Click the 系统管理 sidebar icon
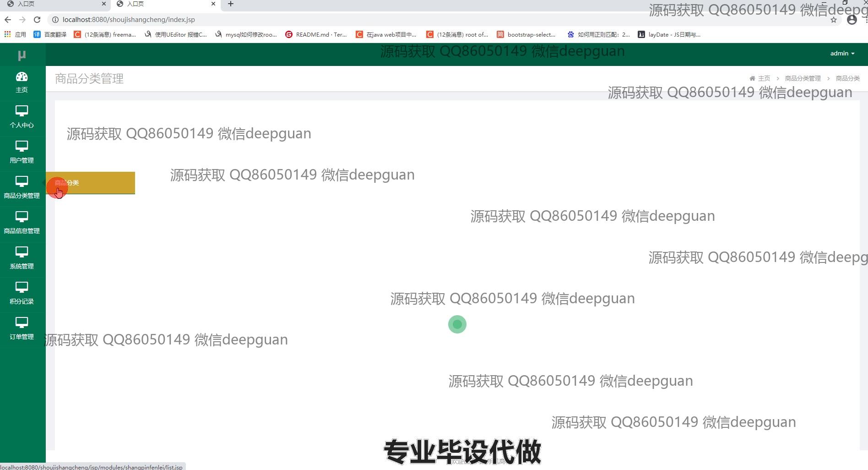The height and width of the screenshot is (470, 868). pyautogui.click(x=22, y=252)
